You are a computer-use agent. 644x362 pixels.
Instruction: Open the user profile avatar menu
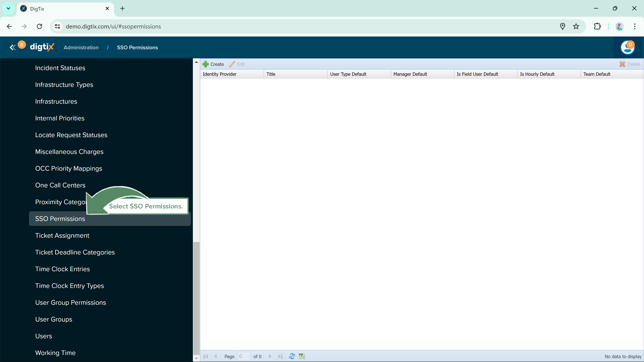(x=628, y=48)
